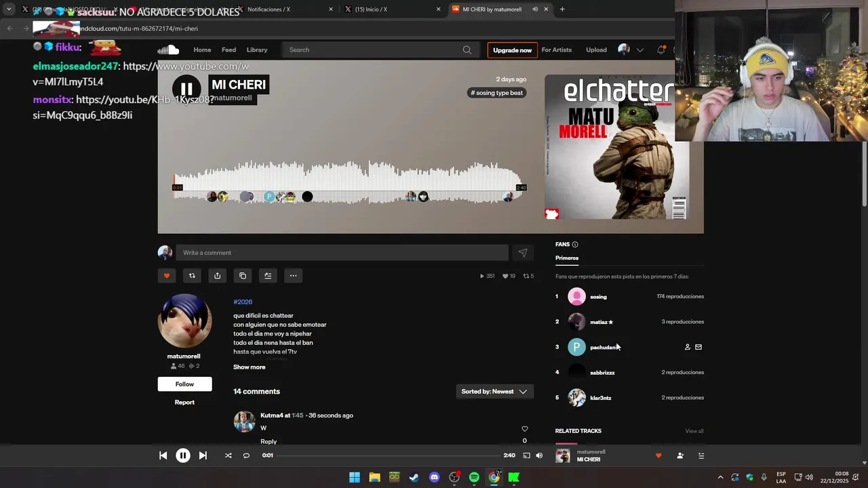Select the Primeros fans tab
The image size is (868, 488).
click(x=567, y=258)
